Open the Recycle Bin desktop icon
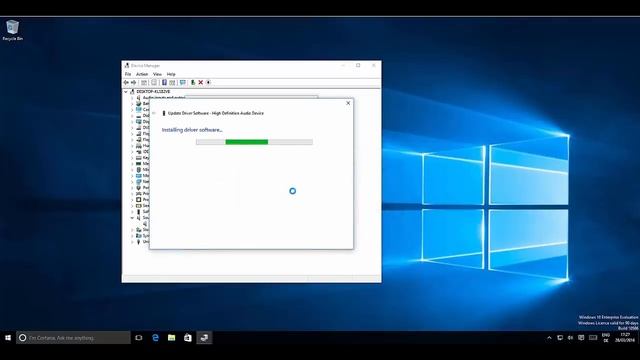This screenshot has height=360, width=640. pos(12,30)
